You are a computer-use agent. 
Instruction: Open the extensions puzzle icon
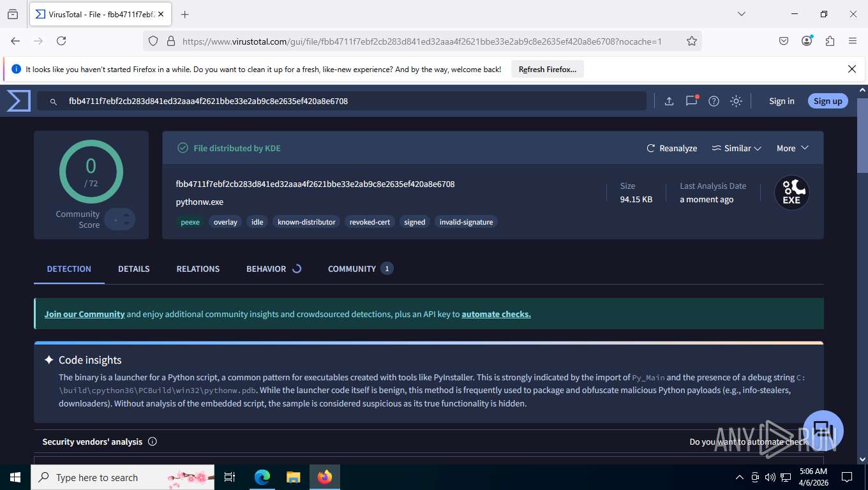[x=830, y=41]
